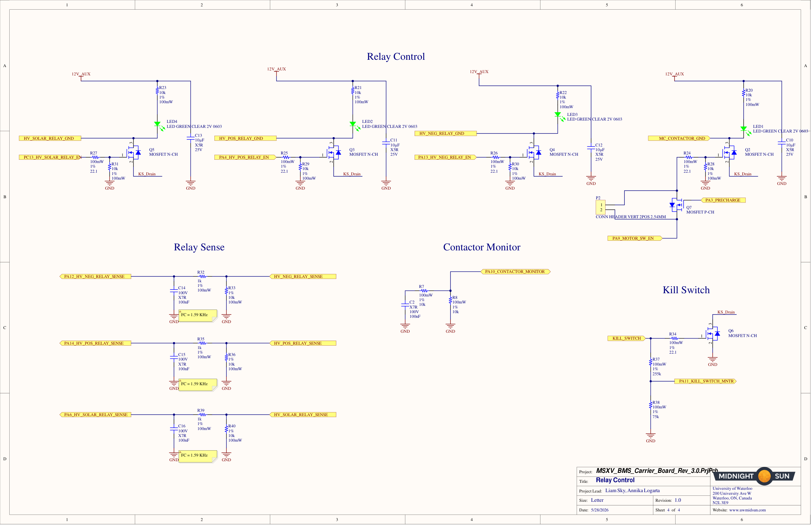Click the project name MSXV_BMS_Carrier_Board_Rev_3.0.PrjPcb

pos(657,471)
